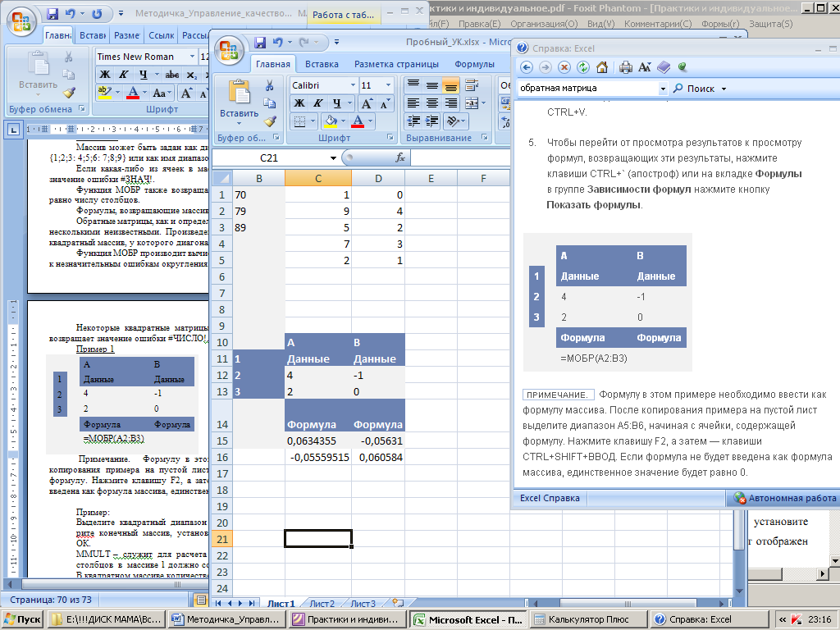
Task: Open Excel font name dropdown Calibri
Action: point(353,85)
